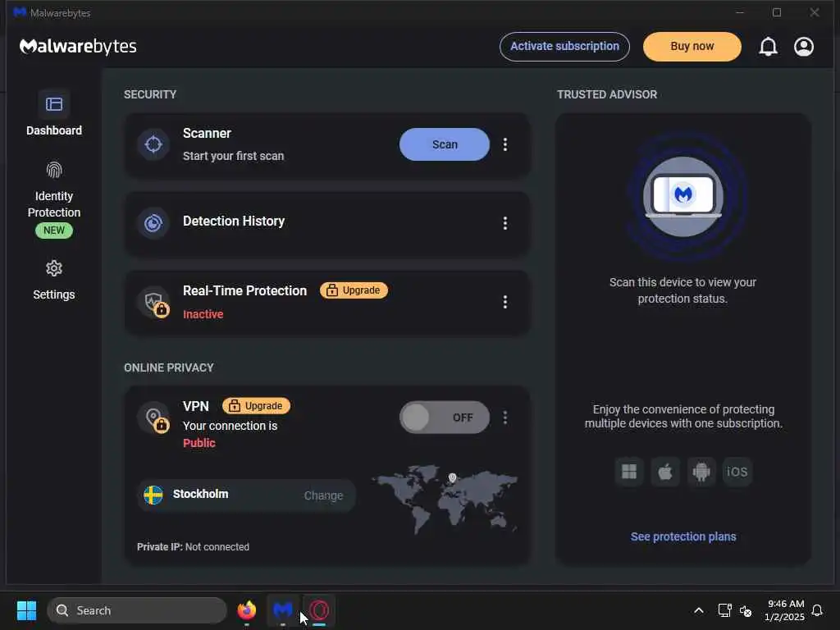Click the Sweden flag icon beside Stockholm
This screenshot has width=840, height=630.
153,495
